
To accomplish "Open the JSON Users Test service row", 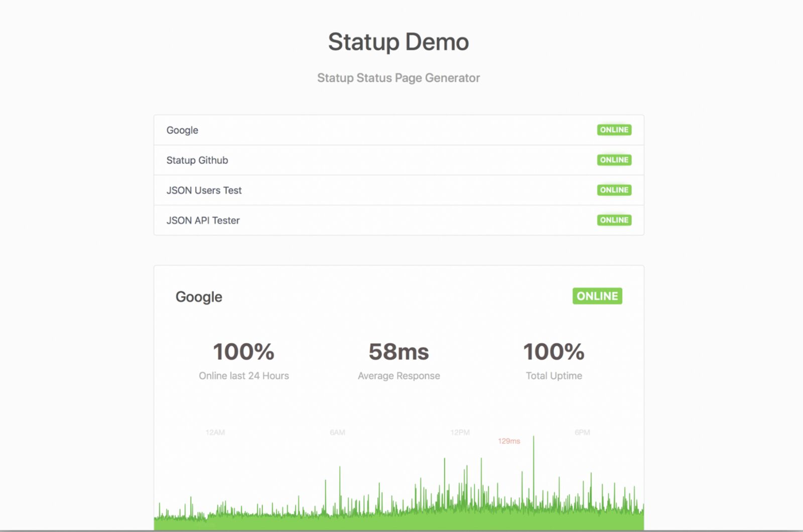I will [x=398, y=190].
